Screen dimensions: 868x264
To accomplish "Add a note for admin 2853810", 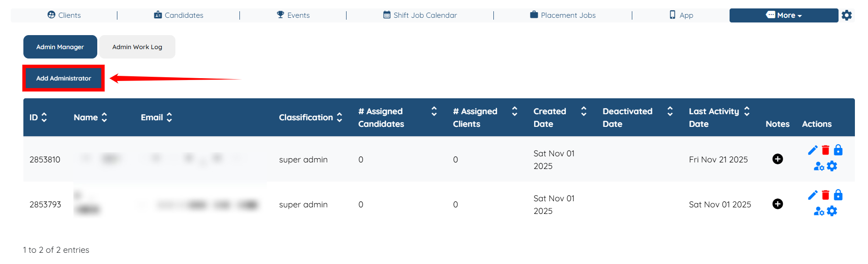I will click(x=777, y=159).
